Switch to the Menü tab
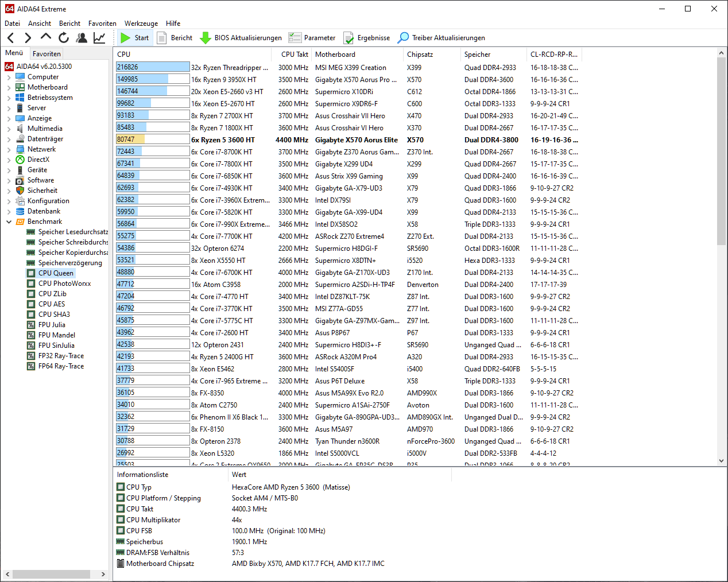 point(14,53)
